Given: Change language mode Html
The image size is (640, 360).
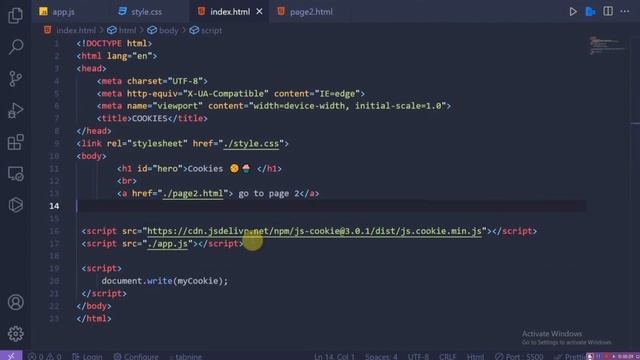Looking at the screenshot, I should (475, 356).
